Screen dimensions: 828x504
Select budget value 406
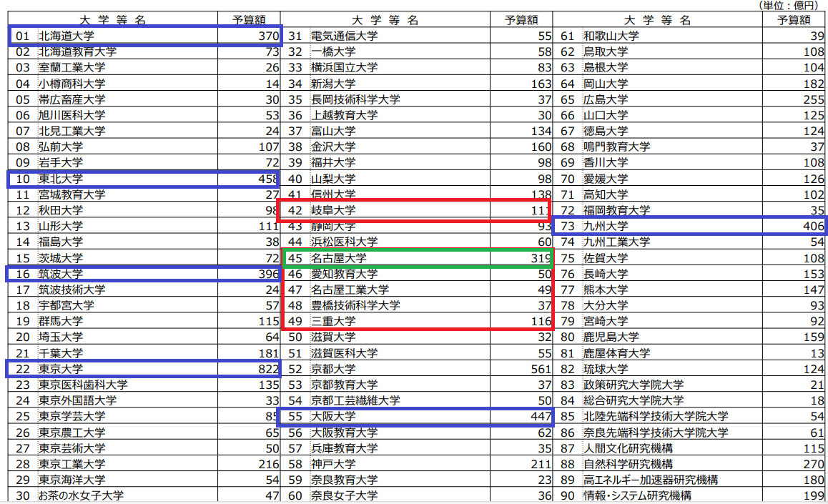coord(813,227)
